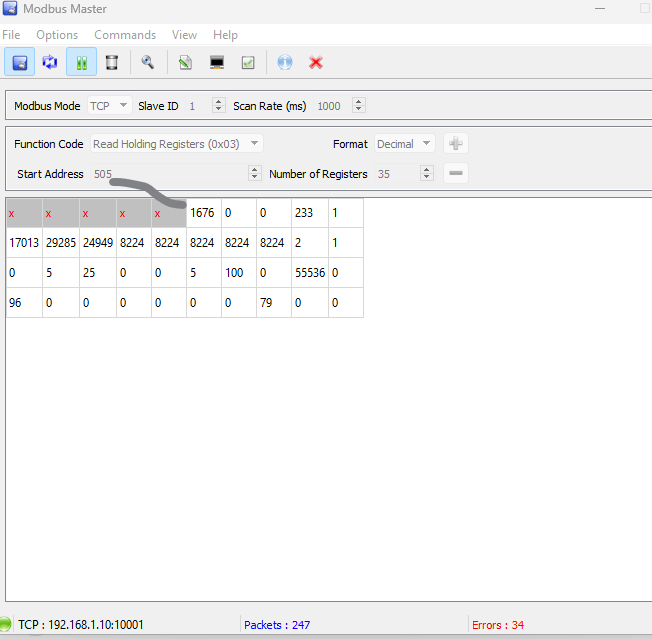Viewport: 652px width, 639px height.
Task: Select the table cell showing 2
Action: coord(309,242)
